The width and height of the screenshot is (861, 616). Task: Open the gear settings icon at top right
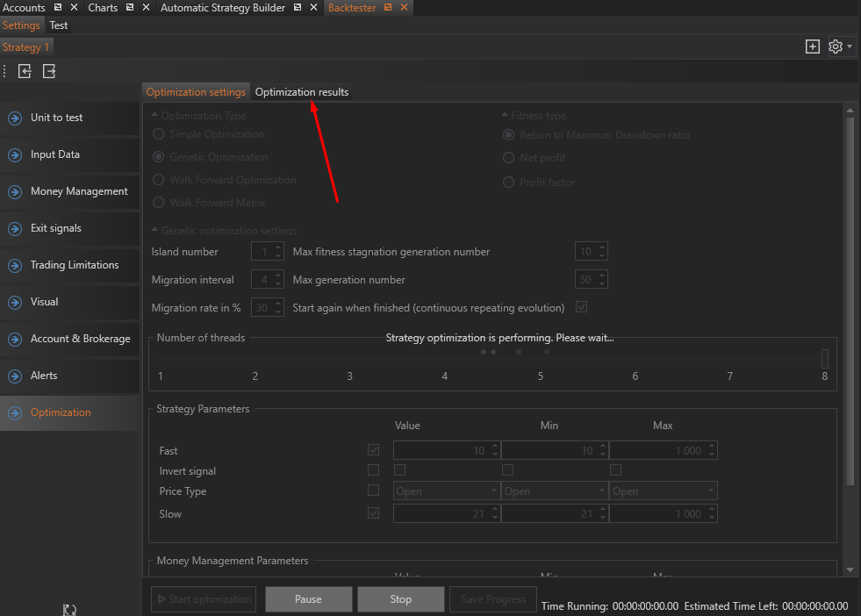(x=836, y=47)
